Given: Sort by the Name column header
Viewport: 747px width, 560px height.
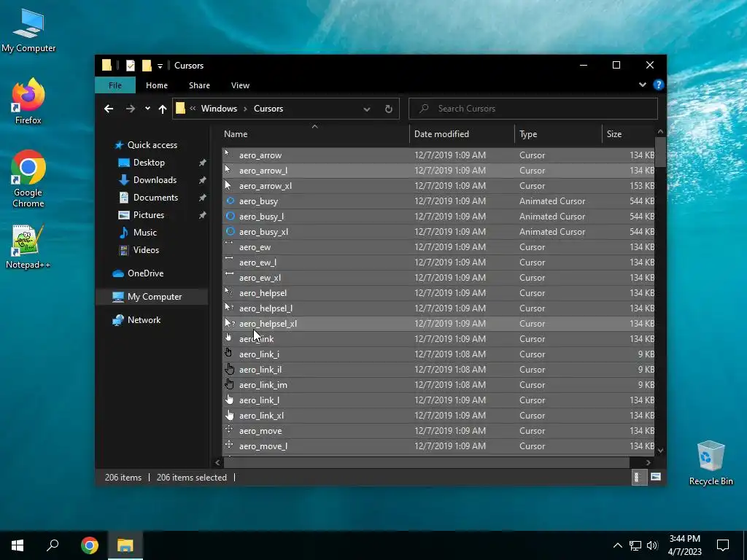Looking at the screenshot, I should coord(314,134).
